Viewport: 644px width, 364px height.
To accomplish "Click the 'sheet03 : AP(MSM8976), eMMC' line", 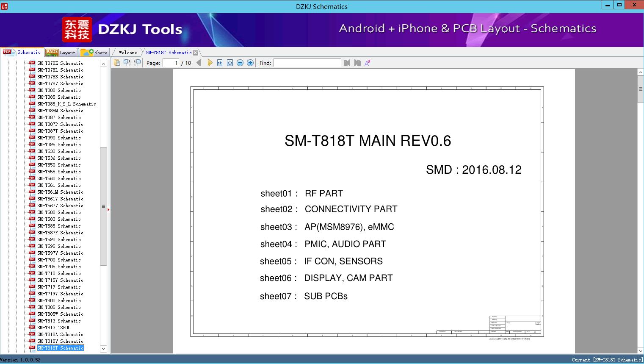I will coord(327,227).
